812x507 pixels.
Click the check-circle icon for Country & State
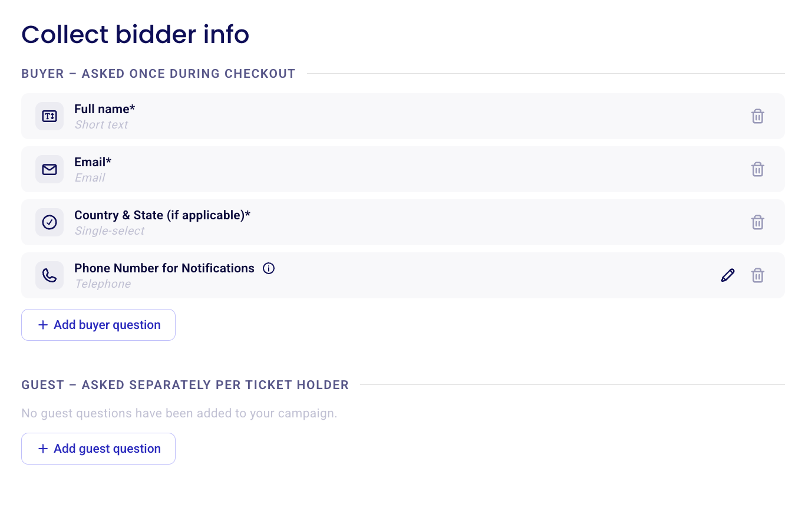[49, 222]
